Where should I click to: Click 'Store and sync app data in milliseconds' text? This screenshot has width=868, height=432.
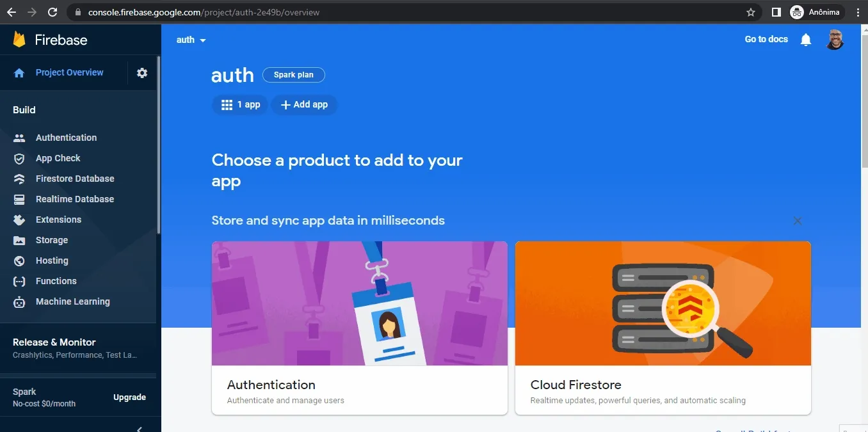(x=328, y=221)
